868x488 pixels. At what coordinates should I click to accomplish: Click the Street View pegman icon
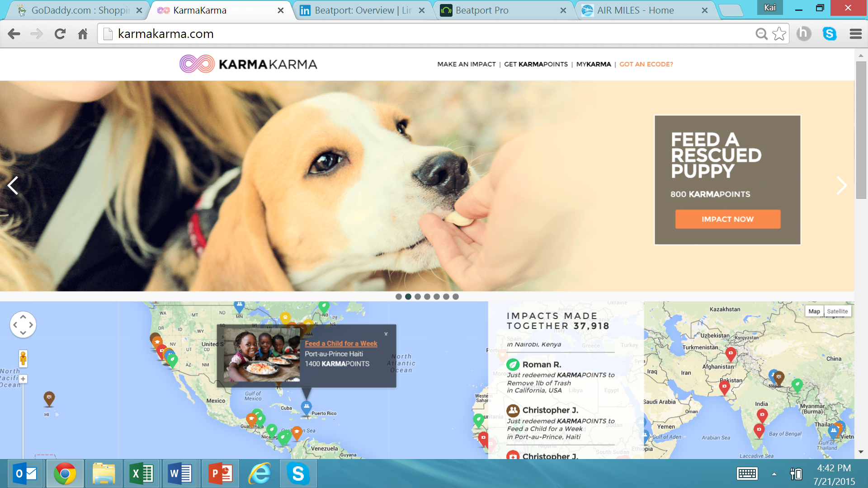(23, 359)
